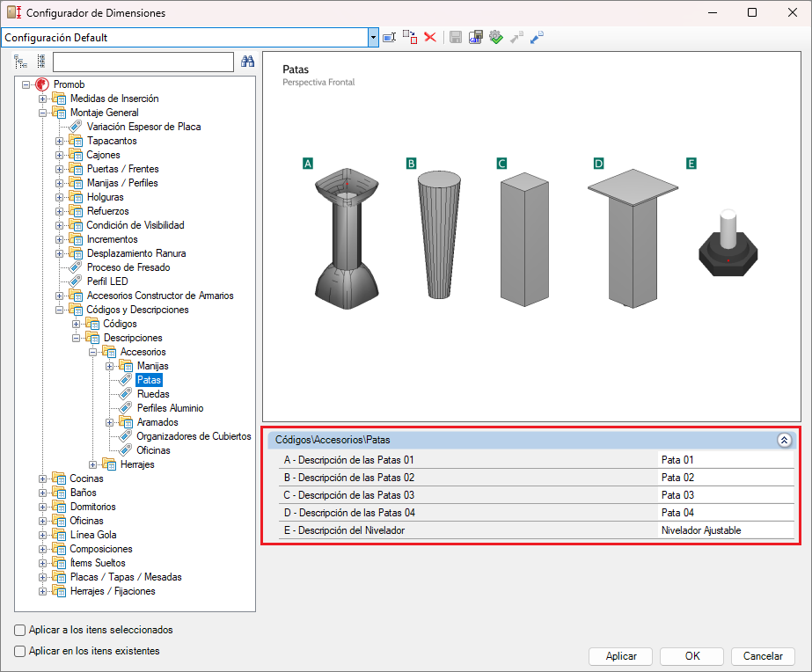Screen dimensions: 812x672
Task: Select Ruedas in the tree
Action: click(x=153, y=394)
